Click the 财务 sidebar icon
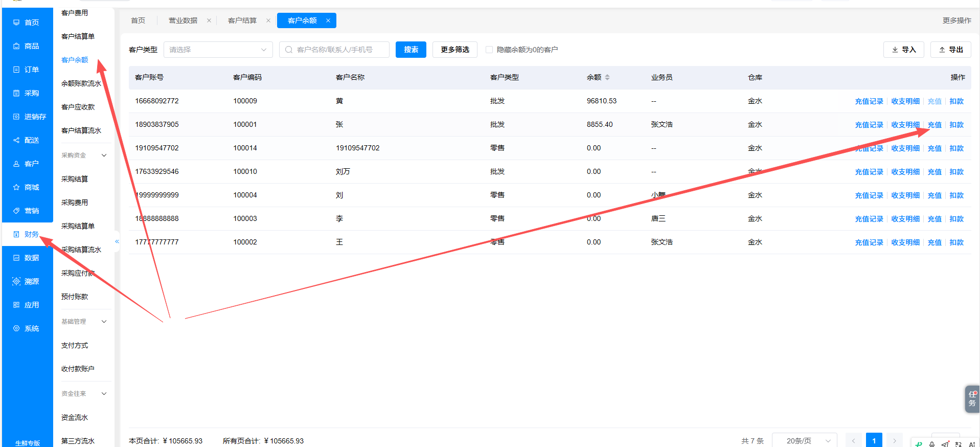 (x=16, y=234)
